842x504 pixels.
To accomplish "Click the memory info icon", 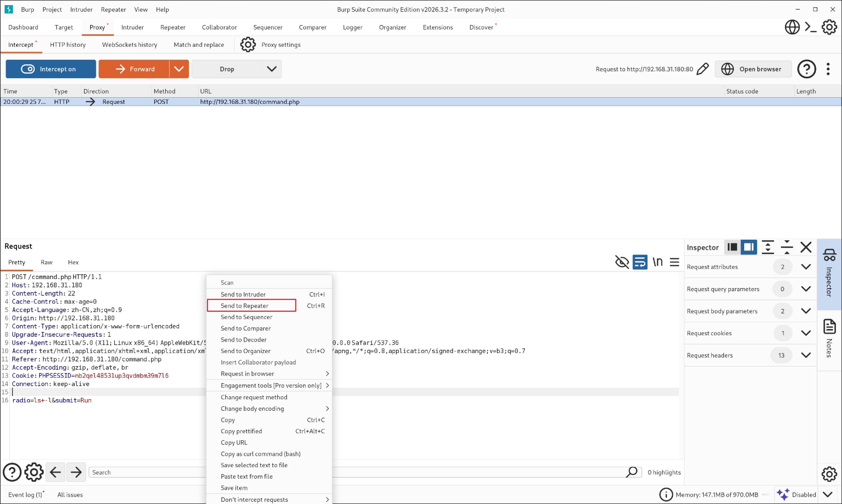I will pos(666,494).
